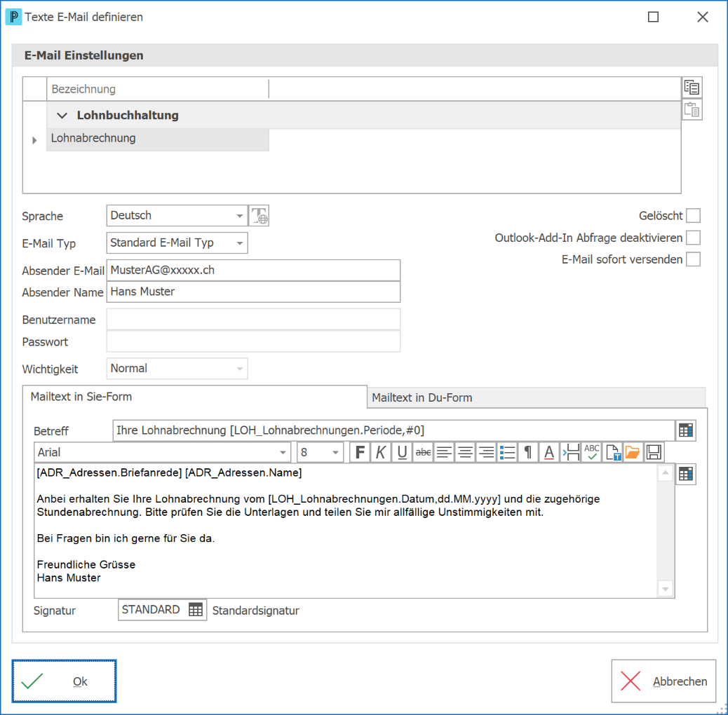728x715 pixels.
Task: Apply italic formatting with the K icon
Action: 381,452
